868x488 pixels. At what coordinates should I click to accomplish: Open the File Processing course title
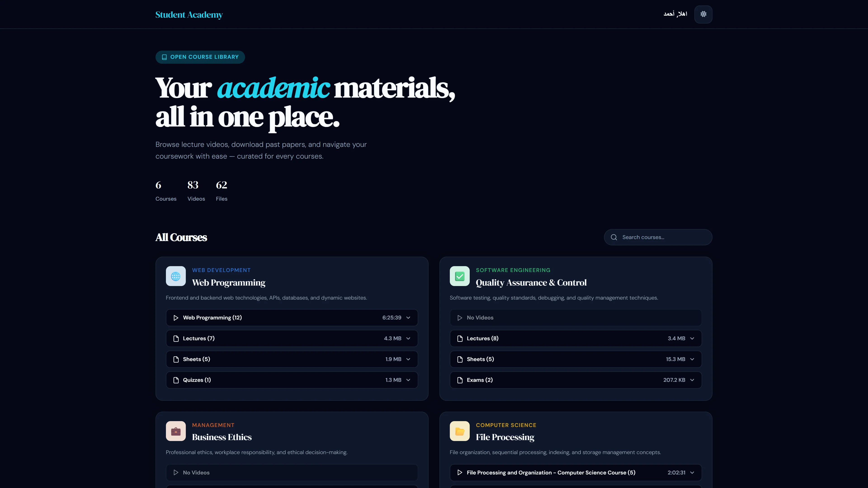pos(505,437)
